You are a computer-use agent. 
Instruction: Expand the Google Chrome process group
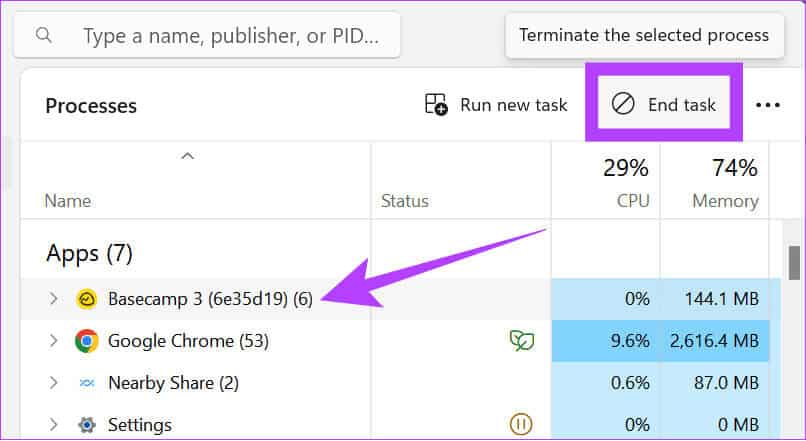pyautogui.click(x=53, y=341)
